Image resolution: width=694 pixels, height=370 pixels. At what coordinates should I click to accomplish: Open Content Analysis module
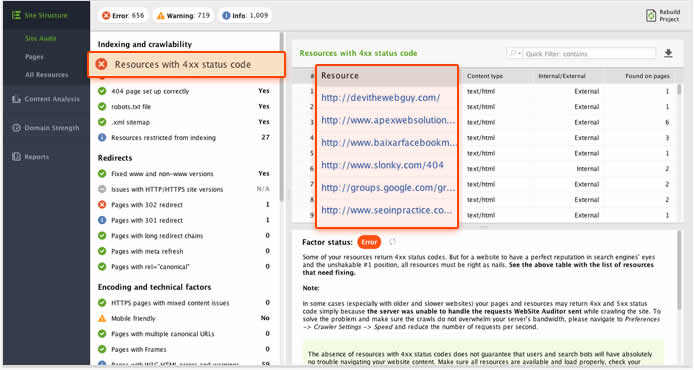46,99
